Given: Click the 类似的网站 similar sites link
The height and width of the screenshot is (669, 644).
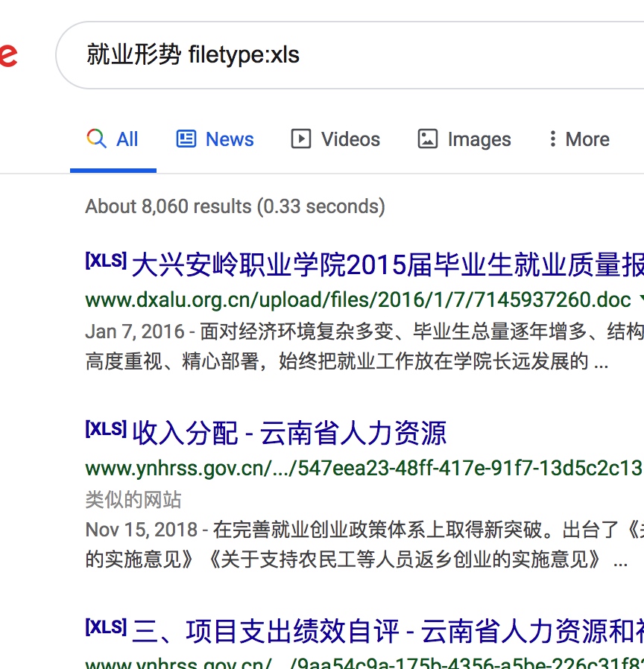Looking at the screenshot, I should tap(133, 499).
